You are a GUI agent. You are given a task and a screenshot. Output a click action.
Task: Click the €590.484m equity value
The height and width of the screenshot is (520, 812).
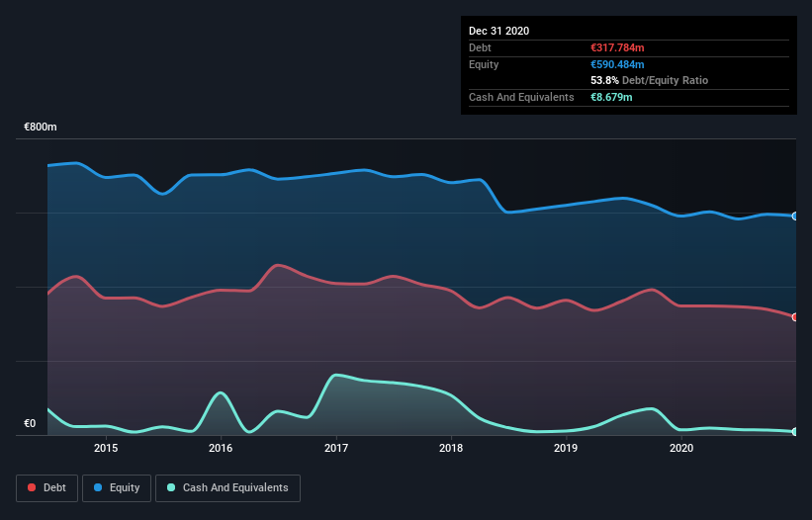click(617, 64)
